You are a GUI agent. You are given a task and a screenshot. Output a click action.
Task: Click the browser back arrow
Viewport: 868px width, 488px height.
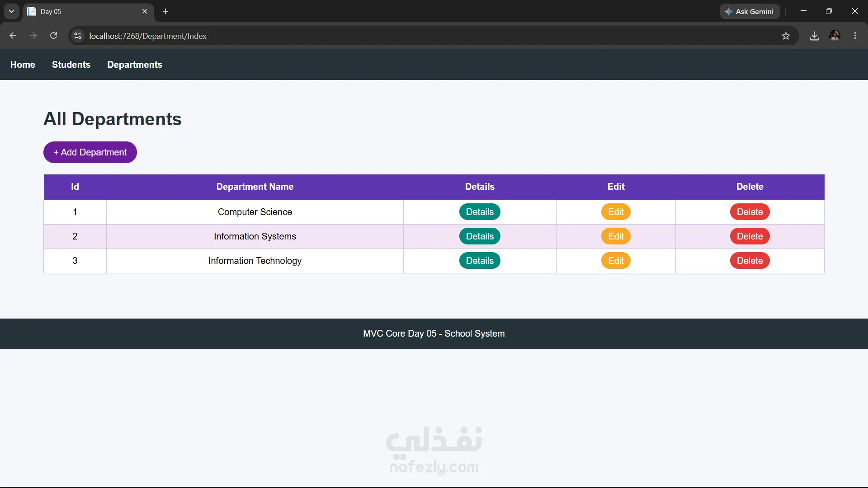[x=13, y=36]
